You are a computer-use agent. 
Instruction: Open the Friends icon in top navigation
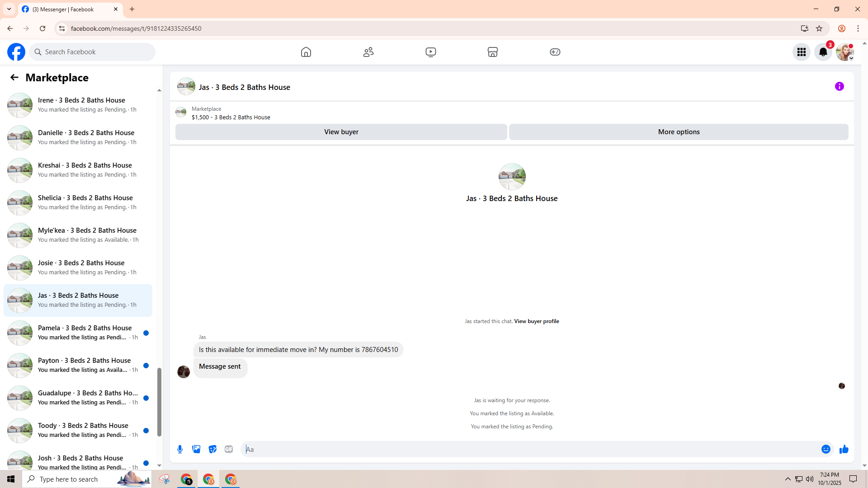coord(368,52)
